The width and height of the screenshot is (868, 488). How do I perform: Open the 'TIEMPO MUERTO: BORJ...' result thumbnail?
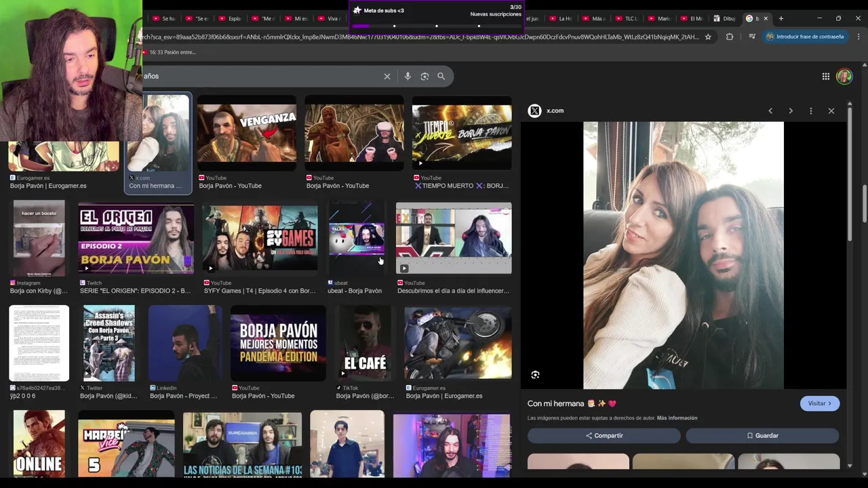[x=462, y=133]
